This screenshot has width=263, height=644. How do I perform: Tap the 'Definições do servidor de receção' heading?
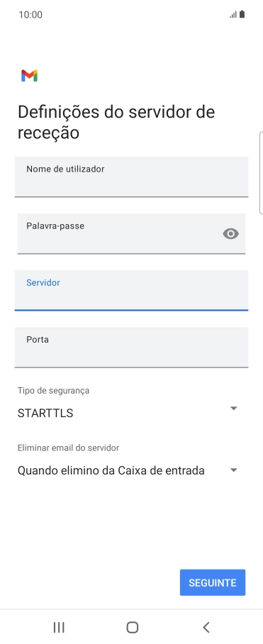(116, 123)
